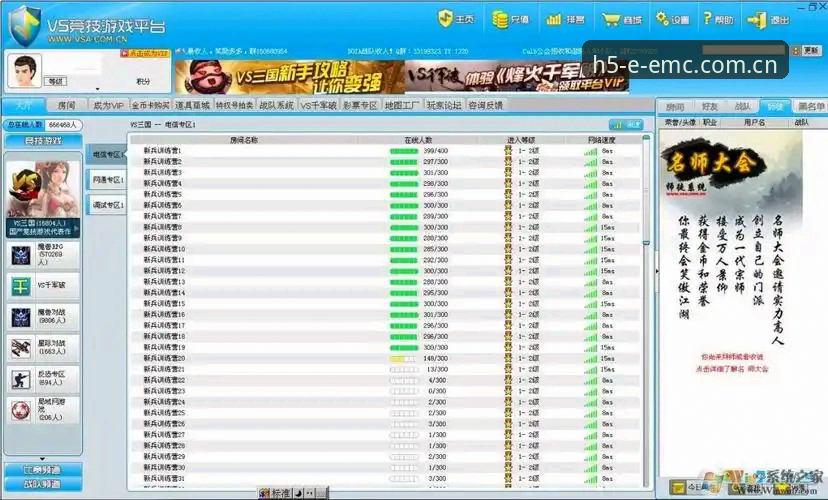Image resolution: width=828 pixels, height=500 pixels.
Task: Click the 等级 level button under avatar
Action: [x=56, y=81]
